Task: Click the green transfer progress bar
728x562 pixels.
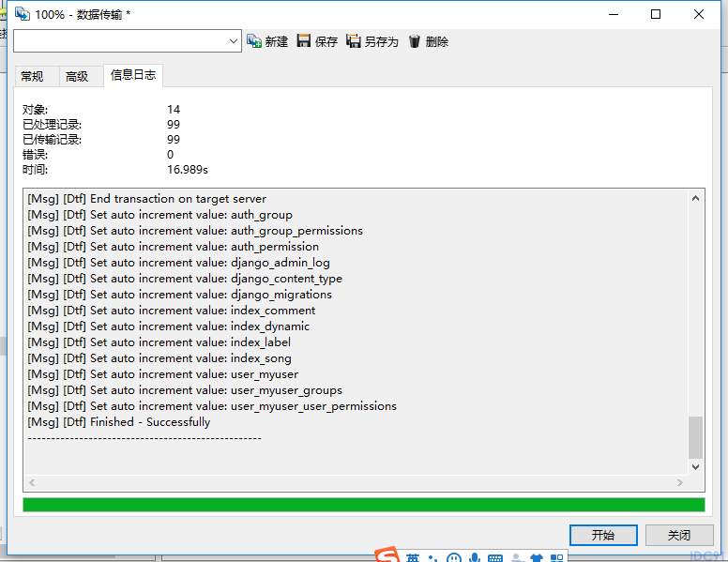Action: point(364,505)
